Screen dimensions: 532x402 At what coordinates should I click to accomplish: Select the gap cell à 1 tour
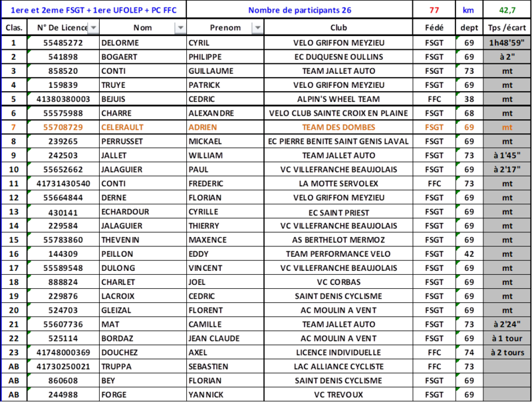tap(507, 339)
